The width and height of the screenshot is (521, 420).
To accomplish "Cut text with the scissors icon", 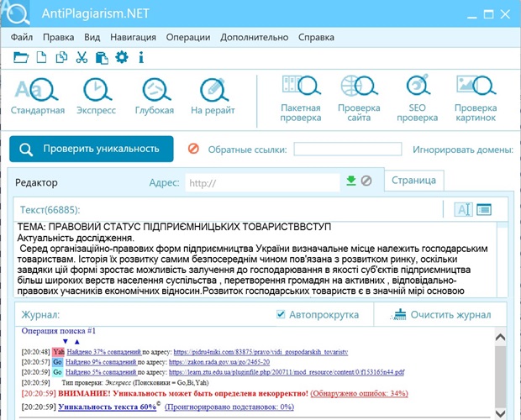I will click(x=82, y=57).
